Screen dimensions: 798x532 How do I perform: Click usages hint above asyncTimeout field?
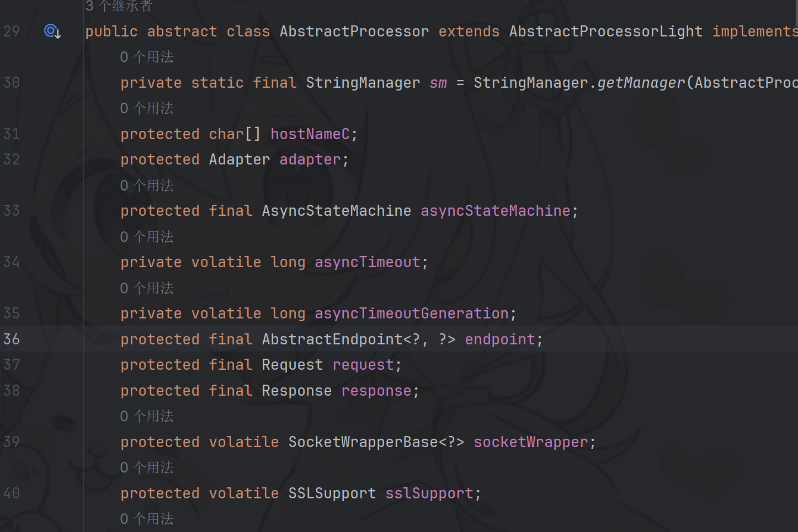[147, 237]
